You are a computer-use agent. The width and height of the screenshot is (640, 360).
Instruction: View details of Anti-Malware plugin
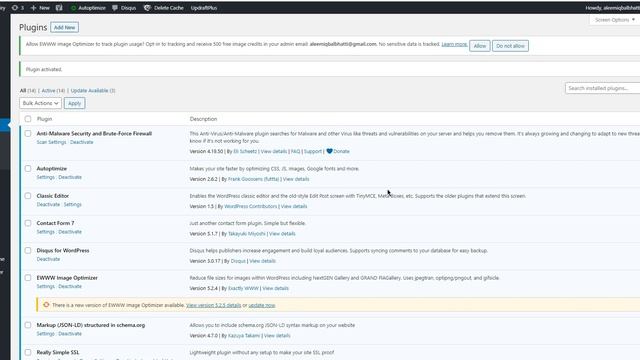point(274,151)
